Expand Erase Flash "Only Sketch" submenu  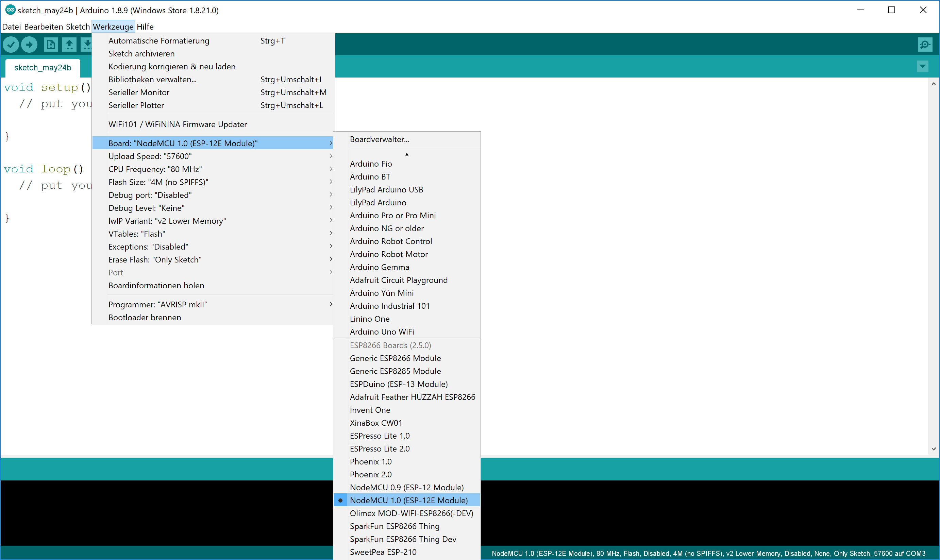pos(213,260)
